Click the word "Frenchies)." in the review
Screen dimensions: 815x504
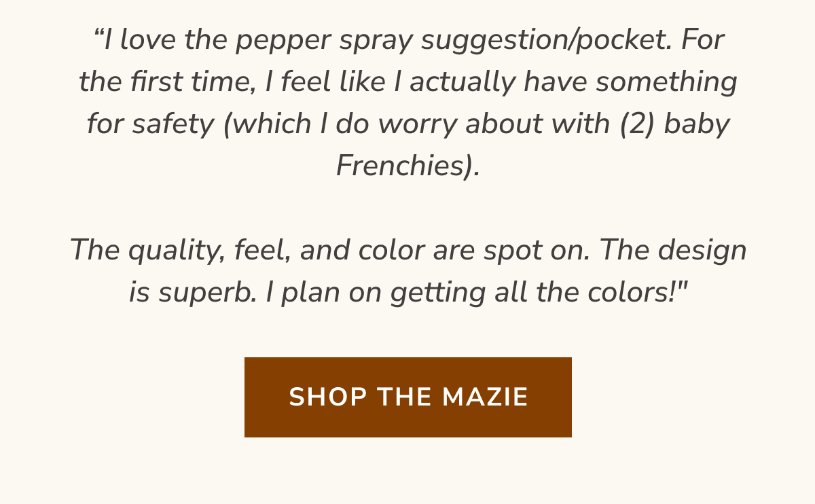(408, 166)
